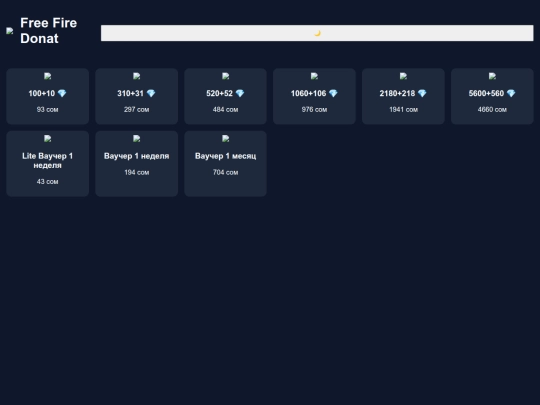540x405 pixels.
Task: Toggle dark mode with the moon button
Action: point(317,33)
